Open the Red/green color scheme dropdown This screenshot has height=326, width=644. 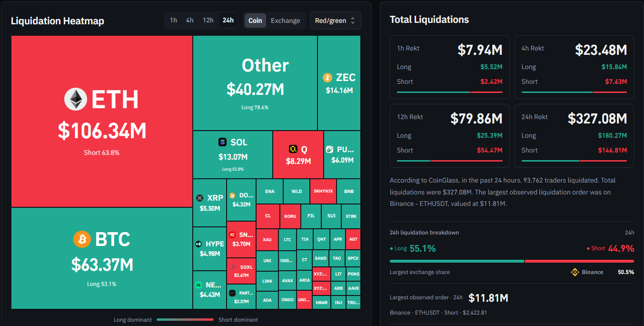(335, 20)
